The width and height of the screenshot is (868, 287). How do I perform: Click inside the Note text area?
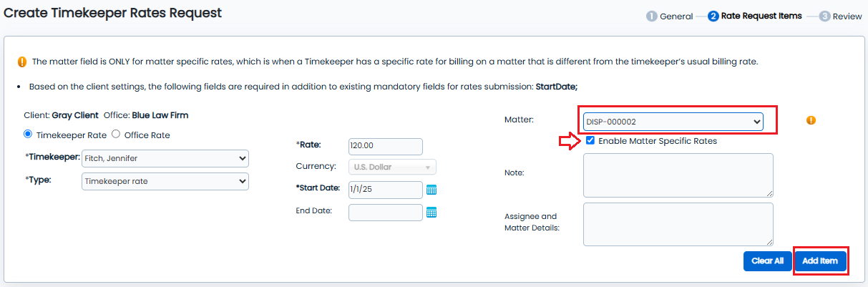click(678, 175)
